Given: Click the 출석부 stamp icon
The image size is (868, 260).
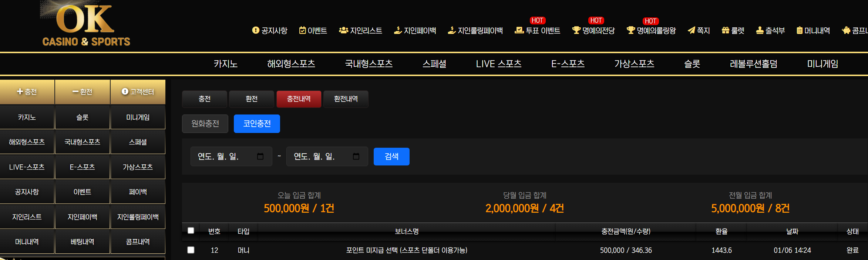Looking at the screenshot, I should click(x=760, y=30).
